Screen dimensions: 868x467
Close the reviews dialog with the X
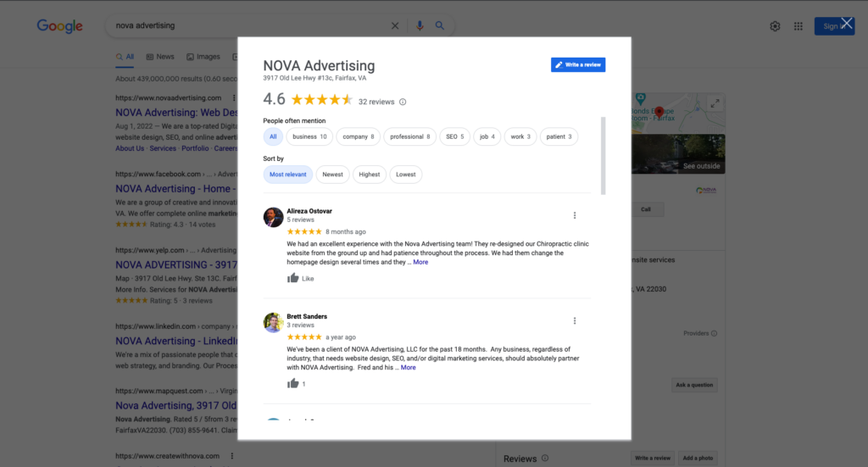[x=847, y=23]
